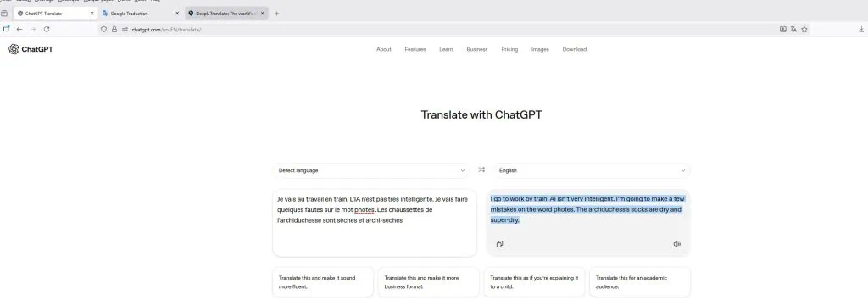This screenshot has height=305, width=868.
Task: Close the DeepL Translate tab
Action: (x=263, y=14)
